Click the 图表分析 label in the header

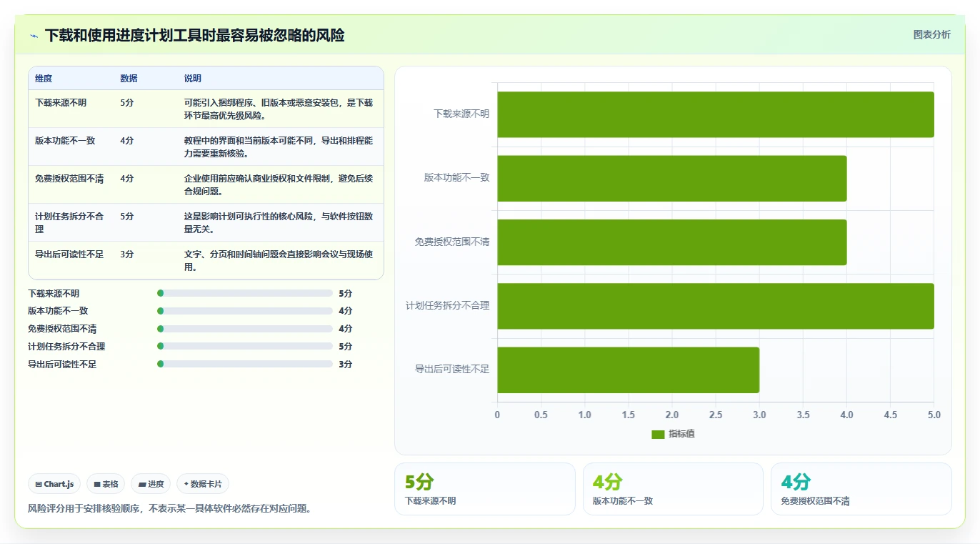tap(931, 34)
